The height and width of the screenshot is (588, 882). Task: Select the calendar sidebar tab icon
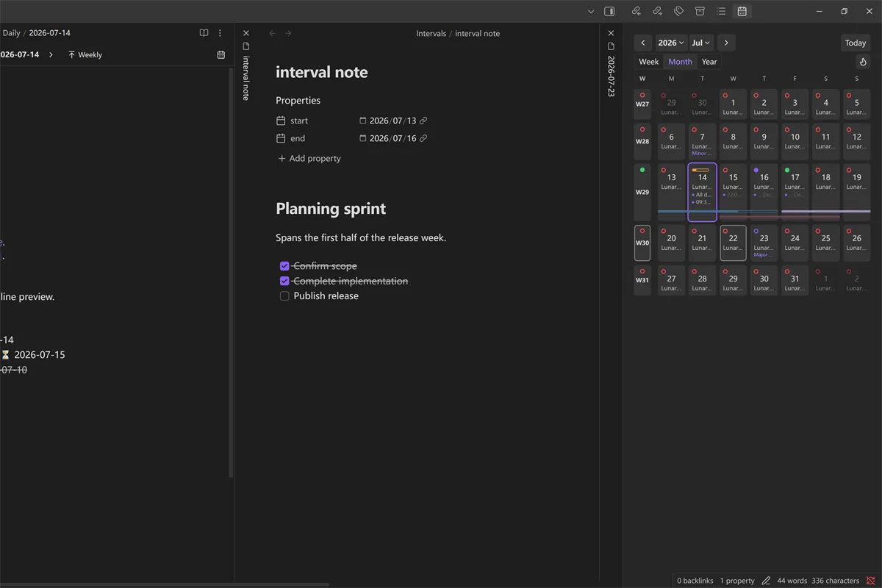[x=742, y=11]
